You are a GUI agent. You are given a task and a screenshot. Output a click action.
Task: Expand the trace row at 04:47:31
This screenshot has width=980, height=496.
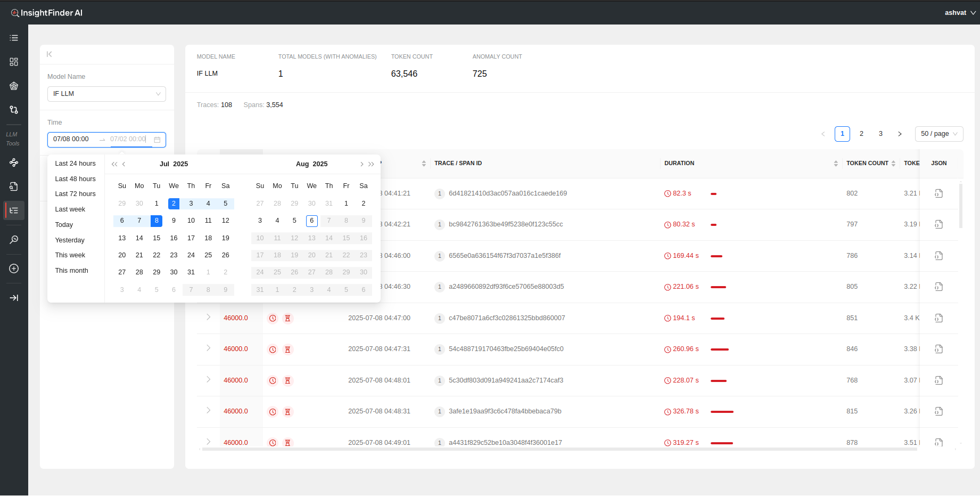click(x=208, y=348)
